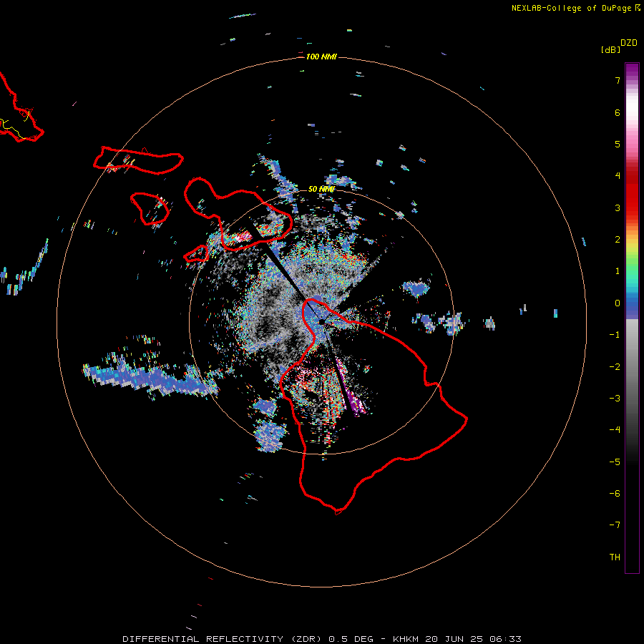This screenshot has width=644, height=644.
Task: Click the -1 tick label on the scale
Action: 615,335
